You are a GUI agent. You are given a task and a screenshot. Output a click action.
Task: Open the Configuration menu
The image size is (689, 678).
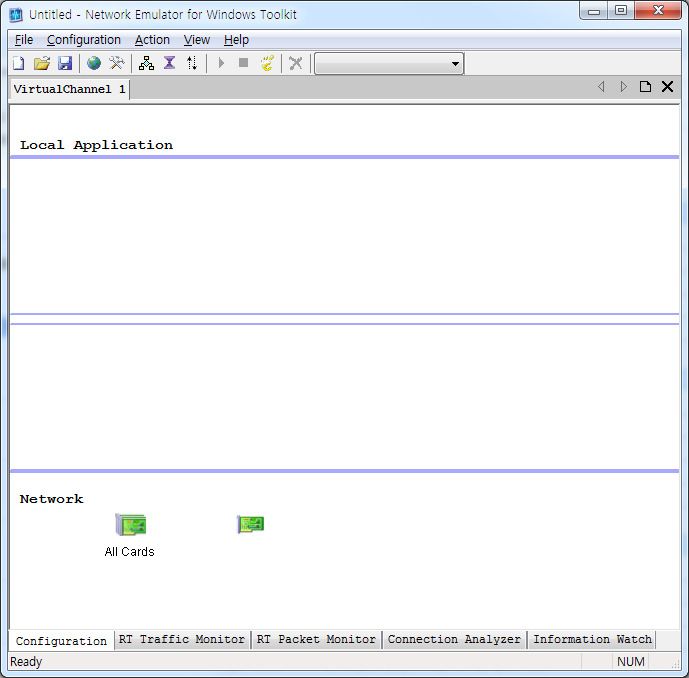click(x=83, y=40)
